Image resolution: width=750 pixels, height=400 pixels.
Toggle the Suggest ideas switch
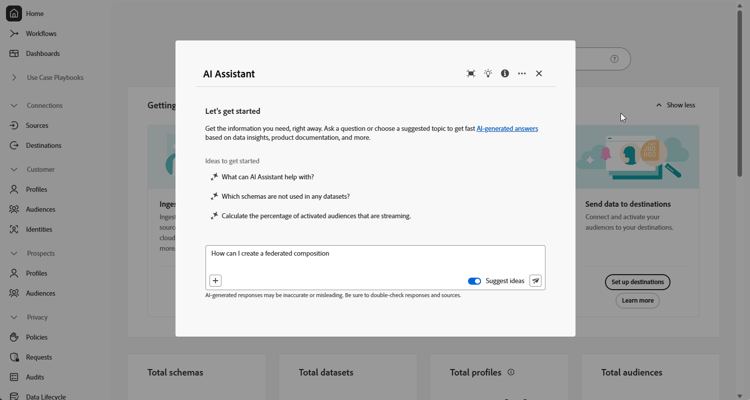point(474,281)
